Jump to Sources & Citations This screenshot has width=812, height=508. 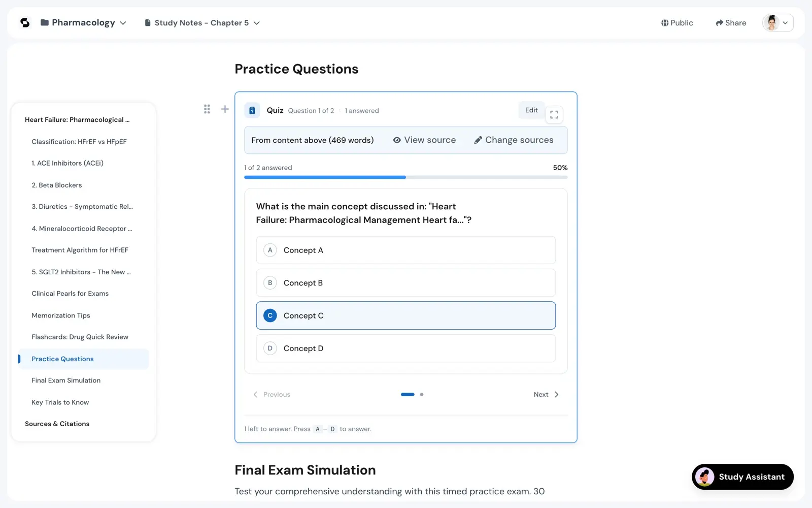pos(57,424)
